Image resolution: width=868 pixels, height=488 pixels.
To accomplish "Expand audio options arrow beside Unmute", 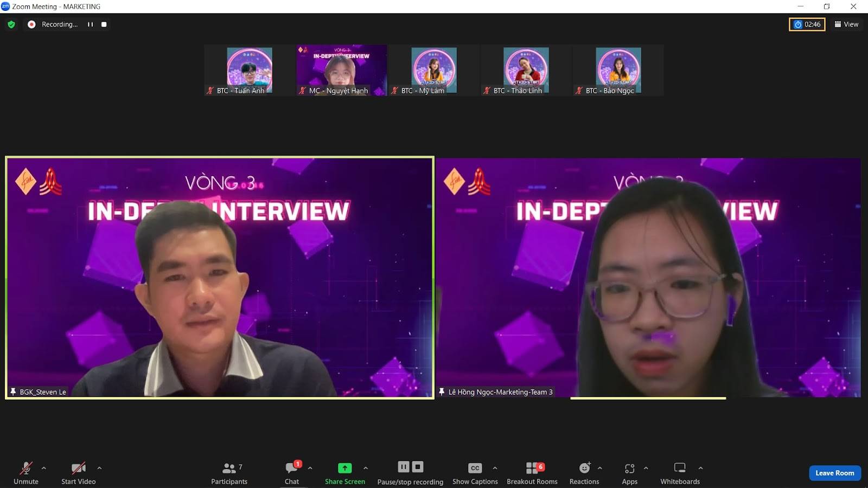I will (44, 468).
